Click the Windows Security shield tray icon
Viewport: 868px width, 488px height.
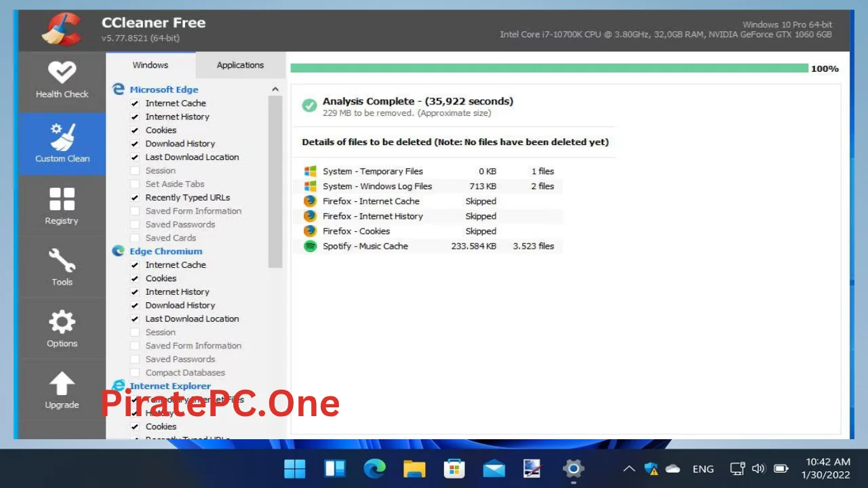(651, 468)
